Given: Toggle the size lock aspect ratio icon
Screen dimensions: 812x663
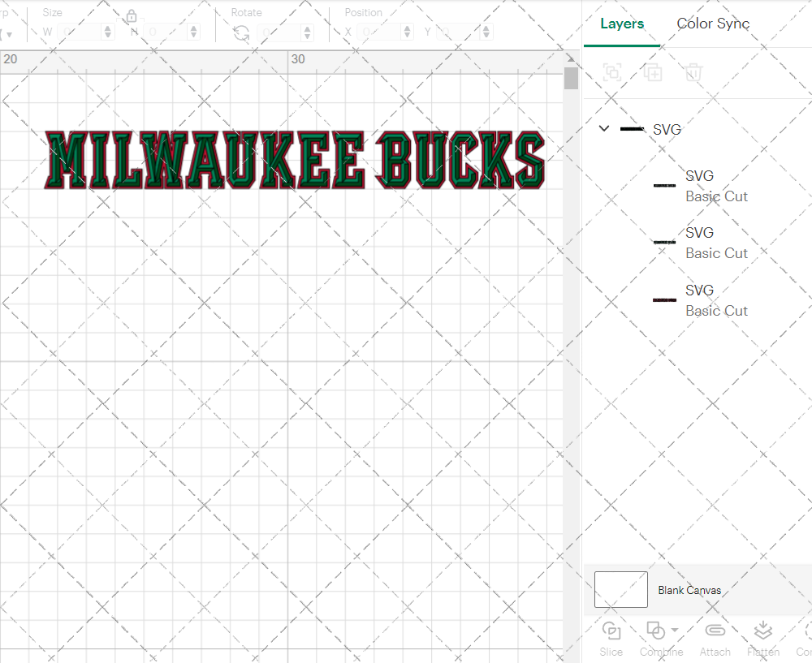Looking at the screenshot, I should click(132, 16).
